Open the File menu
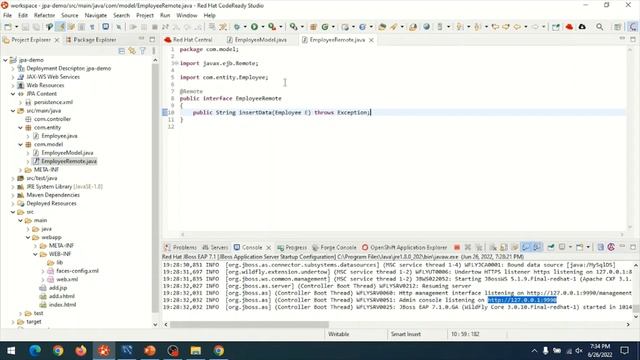 click(7, 15)
